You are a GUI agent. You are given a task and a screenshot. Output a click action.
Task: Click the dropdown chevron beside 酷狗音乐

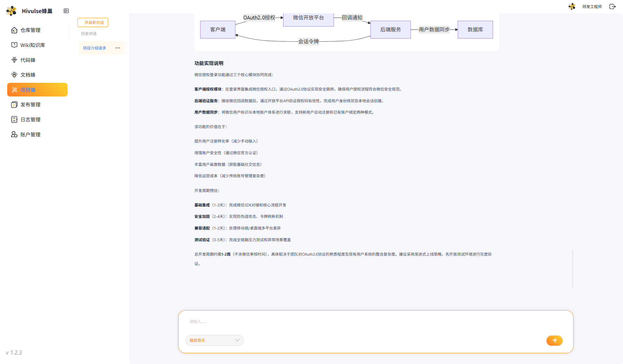237,340
